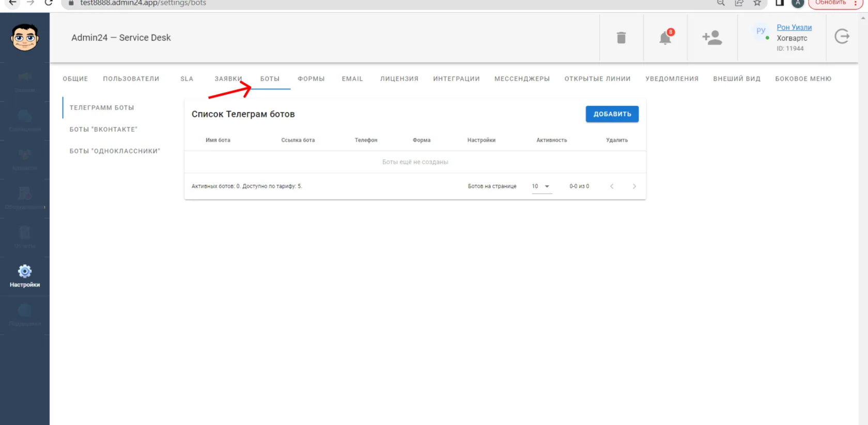This screenshot has width=868, height=425.
Task: Bookmark this page with the star
Action: (x=757, y=3)
